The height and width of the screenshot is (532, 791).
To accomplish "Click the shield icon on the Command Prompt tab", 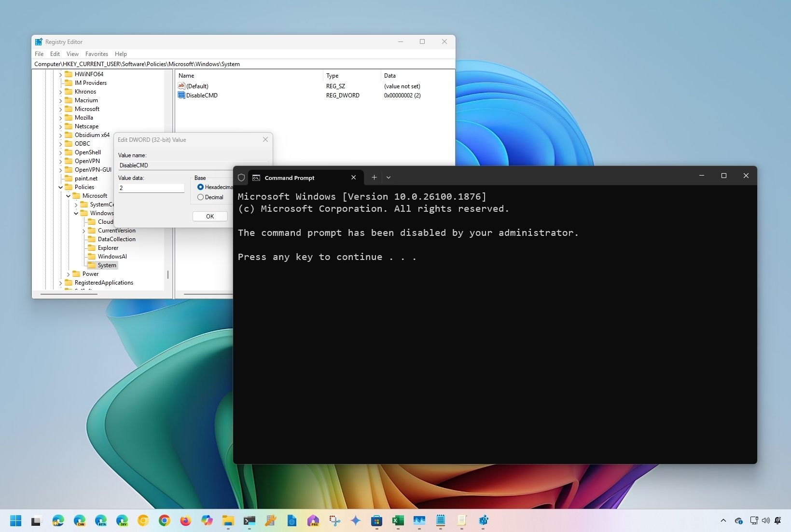I will (x=241, y=177).
